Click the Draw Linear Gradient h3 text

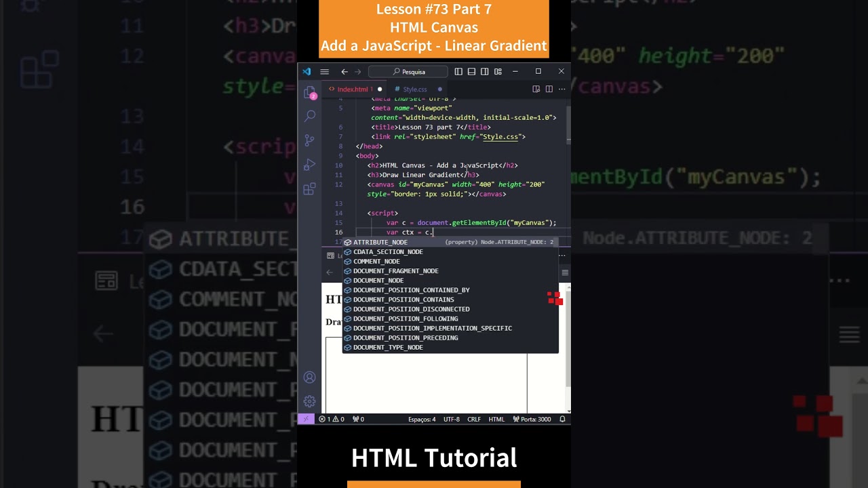click(x=421, y=175)
